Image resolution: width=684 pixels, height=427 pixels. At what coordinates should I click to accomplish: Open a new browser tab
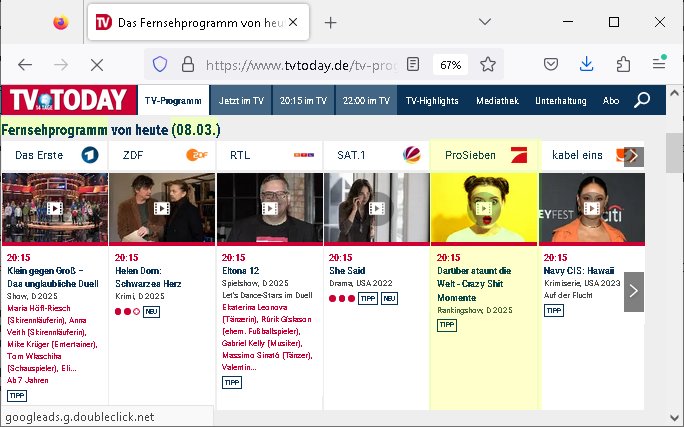tap(331, 22)
